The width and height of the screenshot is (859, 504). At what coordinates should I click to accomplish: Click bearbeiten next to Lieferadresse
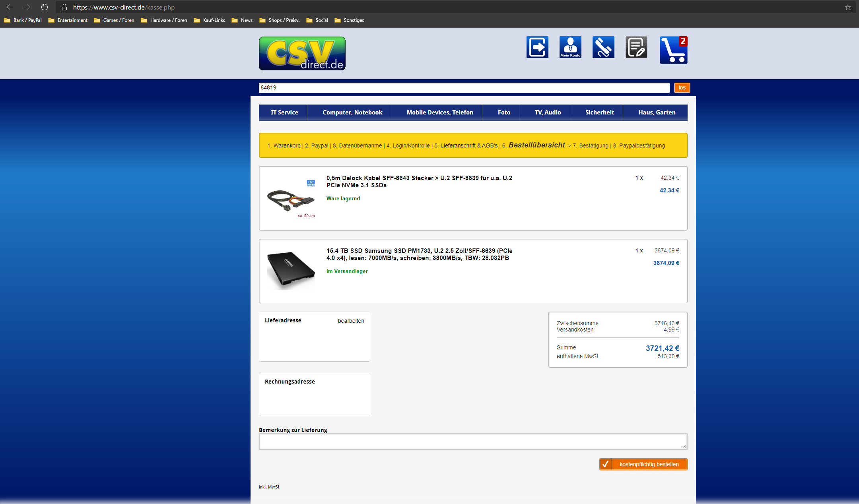click(x=351, y=321)
